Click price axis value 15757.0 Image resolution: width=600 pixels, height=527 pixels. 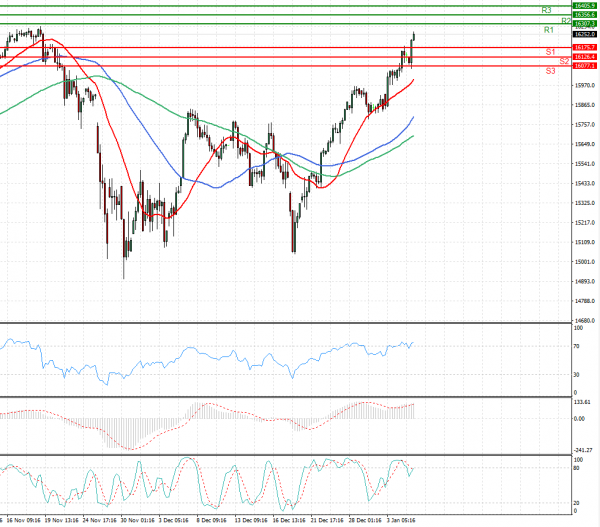click(x=585, y=125)
